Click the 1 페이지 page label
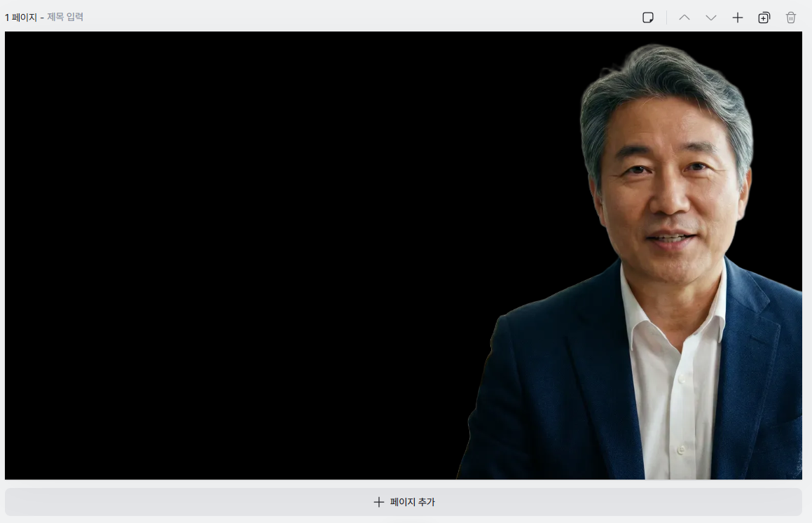The height and width of the screenshot is (523, 812). click(x=20, y=17)
